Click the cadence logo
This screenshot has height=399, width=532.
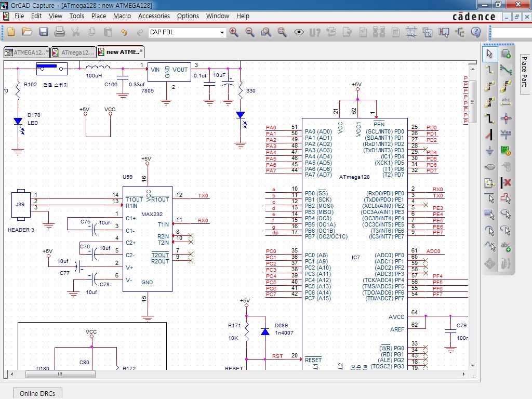[x=474, y=17]
